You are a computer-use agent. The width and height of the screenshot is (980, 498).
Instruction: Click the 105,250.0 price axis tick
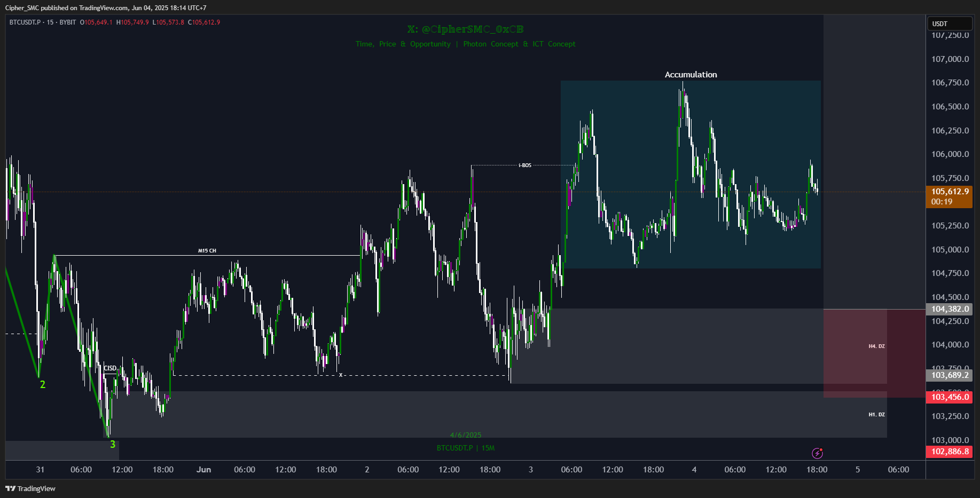coord(950,226)
